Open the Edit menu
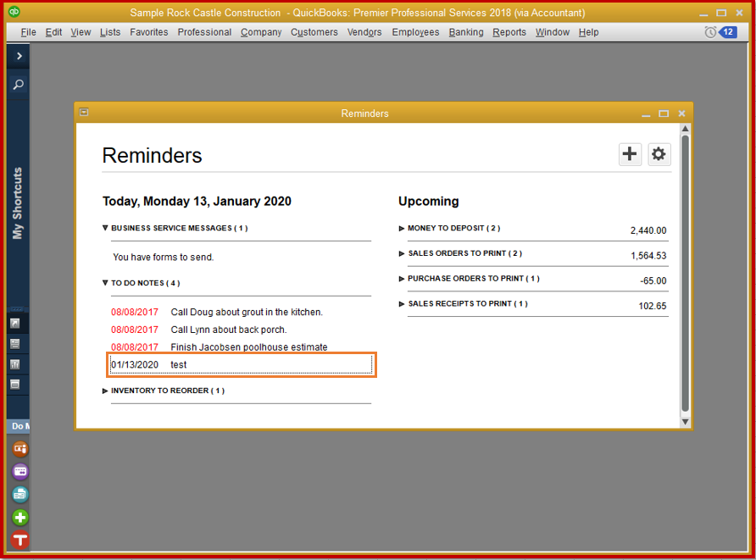 click(x=53, y=32)
